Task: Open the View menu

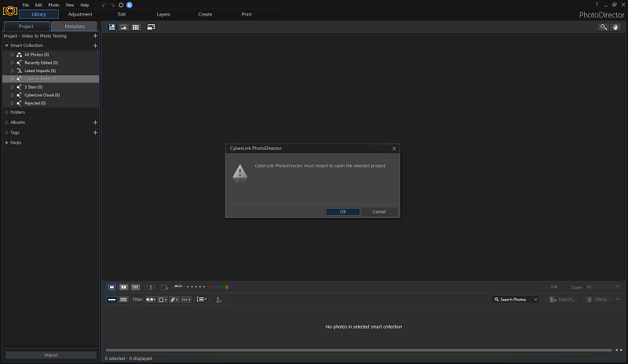Action: [x=70, y=5]
